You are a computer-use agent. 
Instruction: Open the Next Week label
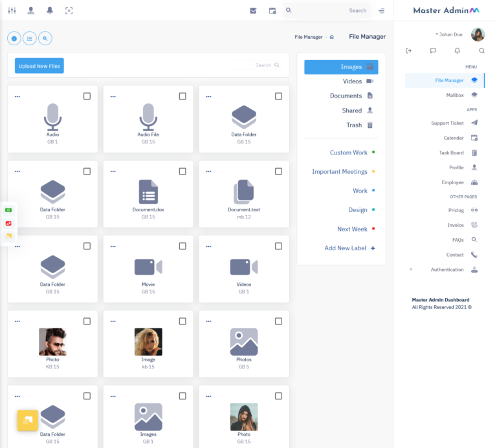coord(352,229)
